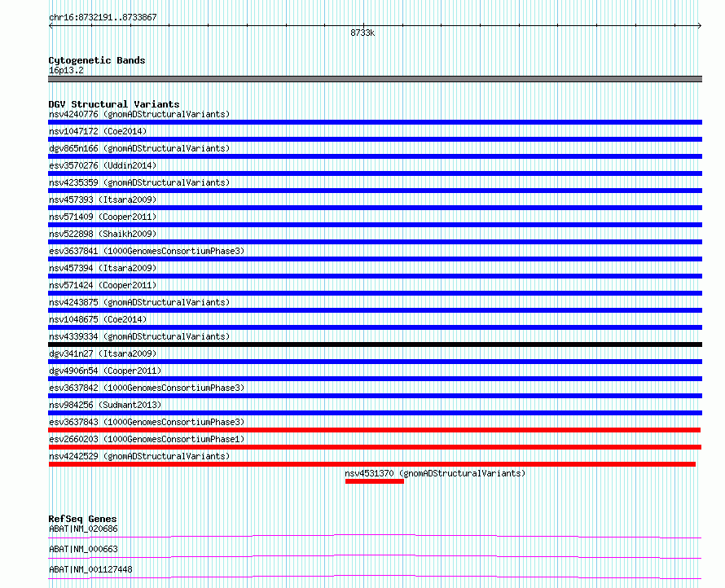Select variant nsv4243875 label
725x588 pixels.
[x=139, y=302]
